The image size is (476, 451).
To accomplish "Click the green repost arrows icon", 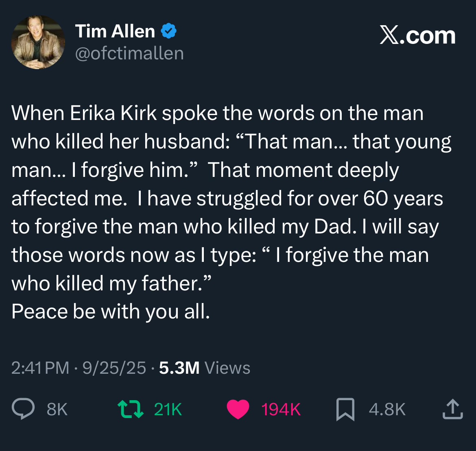I will [130, 409].
